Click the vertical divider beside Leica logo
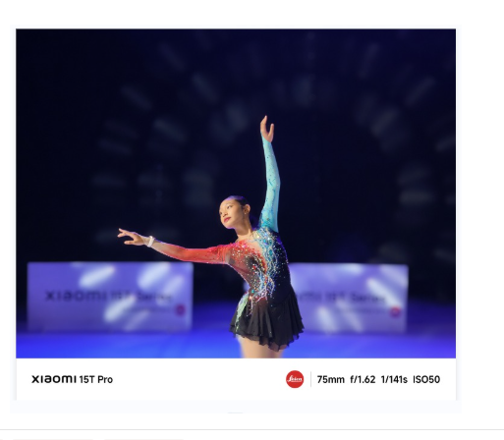 coord(310,379)
